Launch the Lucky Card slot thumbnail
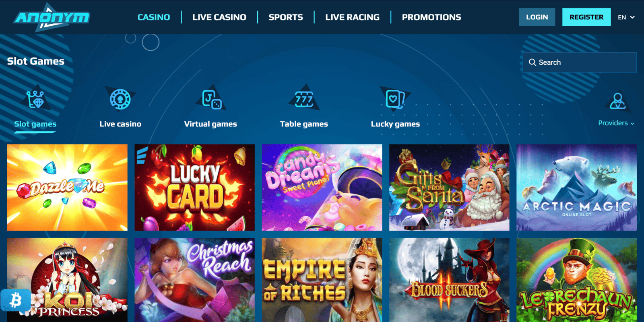Image resolution: width=644 pixels, height=322 pixels. (x=194, y=188)
